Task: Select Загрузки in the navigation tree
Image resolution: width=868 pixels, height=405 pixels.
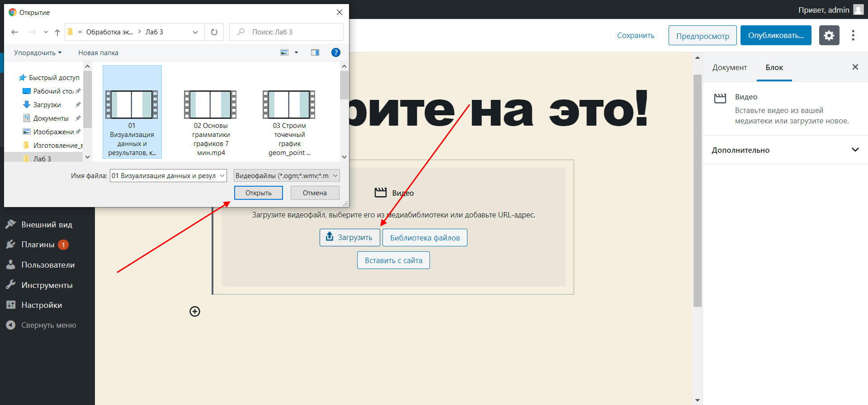Action: coord(47,105)
